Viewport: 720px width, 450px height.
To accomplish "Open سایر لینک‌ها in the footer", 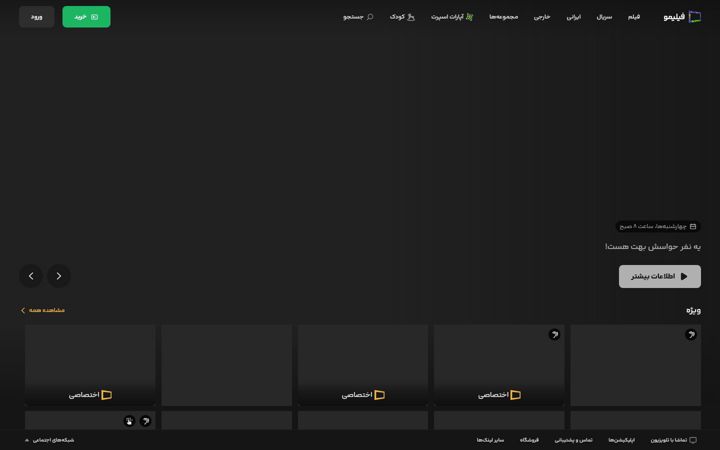I will tap(490, 440).
